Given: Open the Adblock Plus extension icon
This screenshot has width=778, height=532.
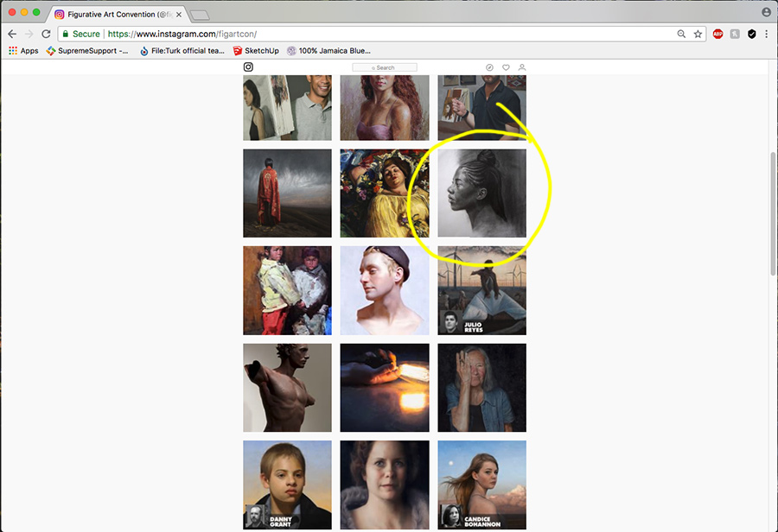Looking at the screenshot, I should point(718,34).
